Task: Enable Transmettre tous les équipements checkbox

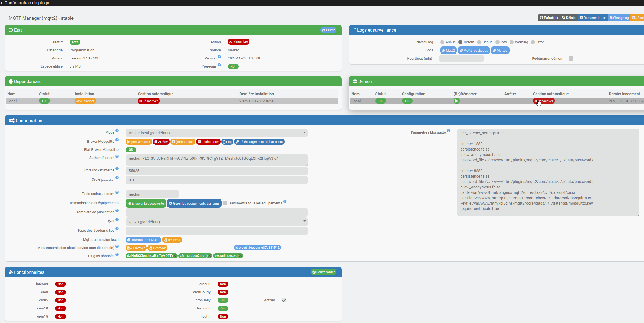Action: tap(225, 203)
